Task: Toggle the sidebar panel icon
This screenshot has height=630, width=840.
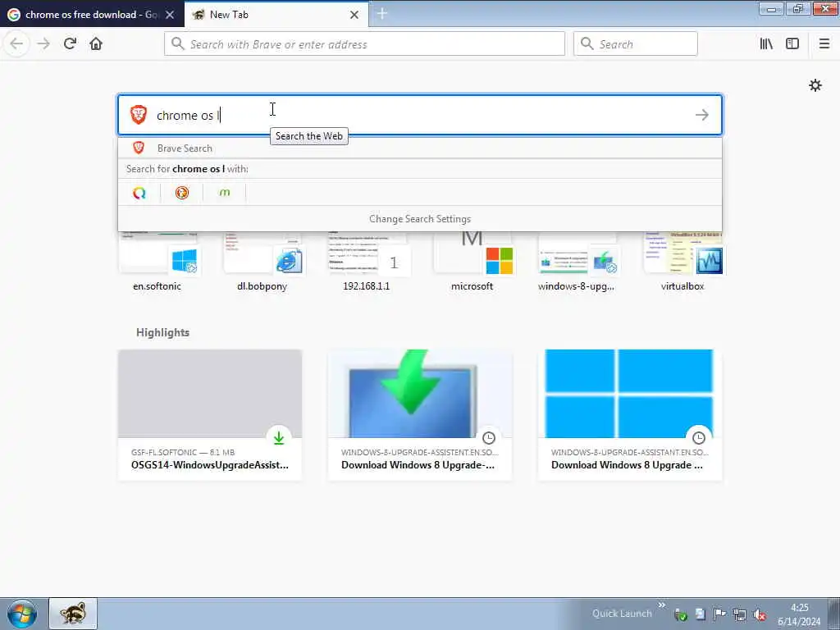Action: pos(792,43)
